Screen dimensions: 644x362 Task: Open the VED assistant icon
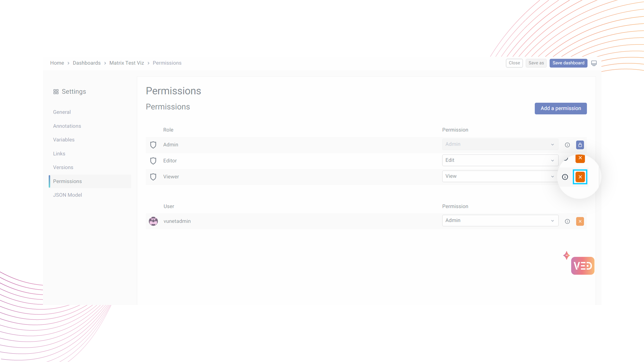583,266
